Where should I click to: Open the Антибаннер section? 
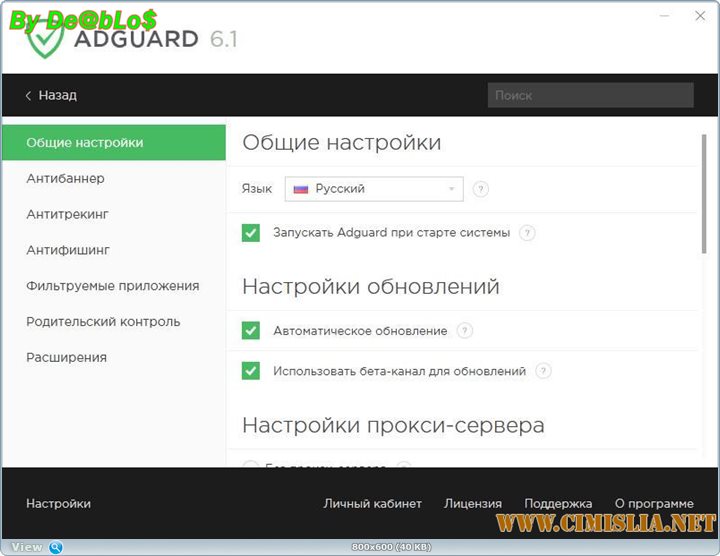coord(65,178)
